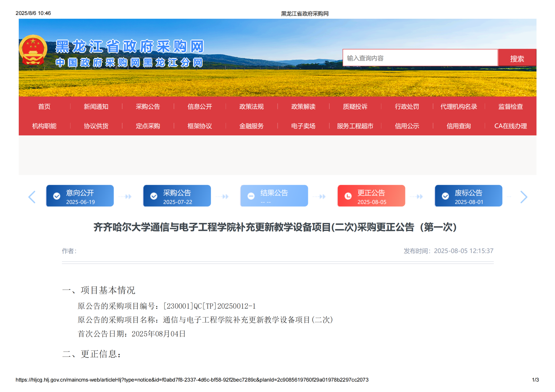Image resolution: width=555 pixels, height=392 pixels.
Task: Open the 废标公告 2025-08-01 step
Action: tap(468, 196)
